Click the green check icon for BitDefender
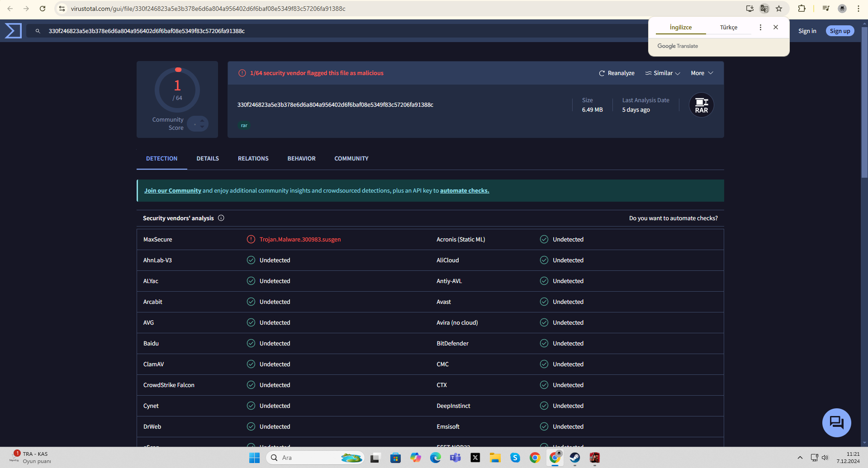The height and width of the screenshot is (468, 868). pos(544,343)
